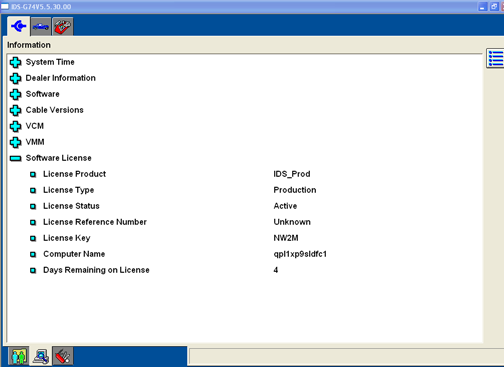The image size is (504, 367).
Task: Click the days remaining value 4
Action: 276,270
